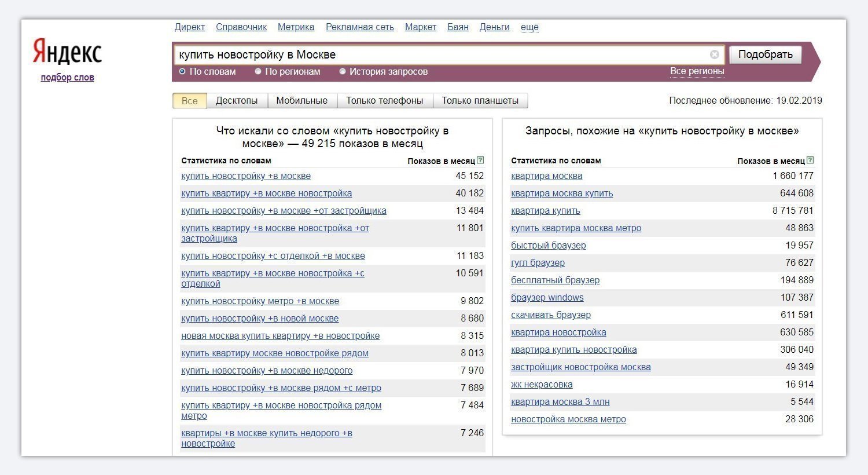868x475 pixels.
Task: Click the Яндекс logo
Action: point(67,52)
